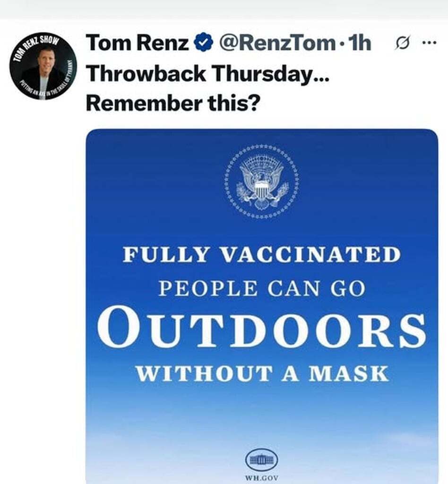
Task: Click "WITHOUT A MASK" text in image
Action: point(261,373)
